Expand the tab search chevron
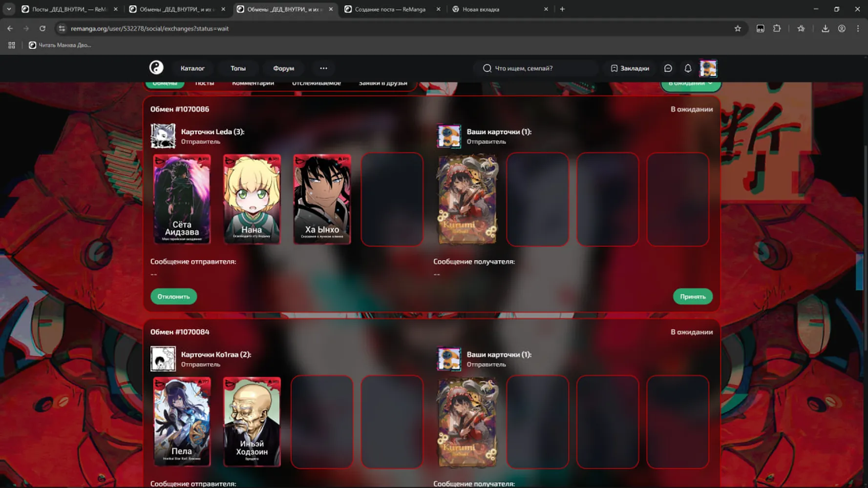Screen dimensions: 868x488 point(9,9)
